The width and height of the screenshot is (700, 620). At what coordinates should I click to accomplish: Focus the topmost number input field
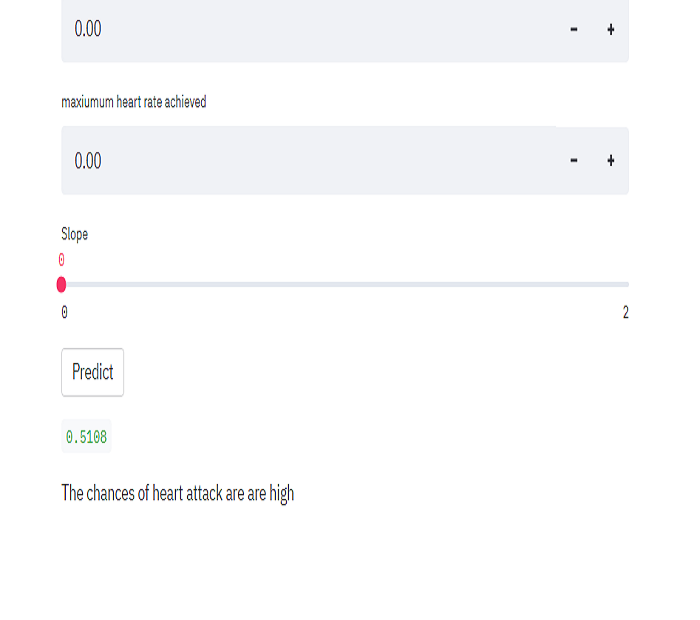tap(300, 30)
